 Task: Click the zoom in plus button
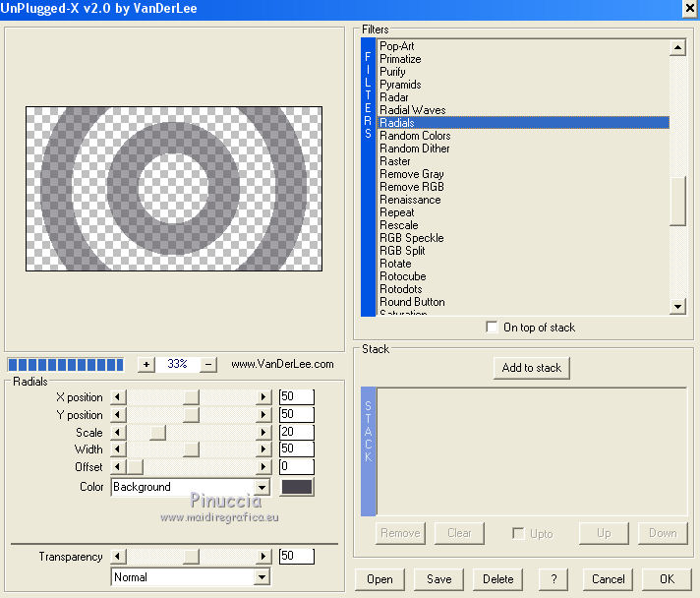pos(146,364)
